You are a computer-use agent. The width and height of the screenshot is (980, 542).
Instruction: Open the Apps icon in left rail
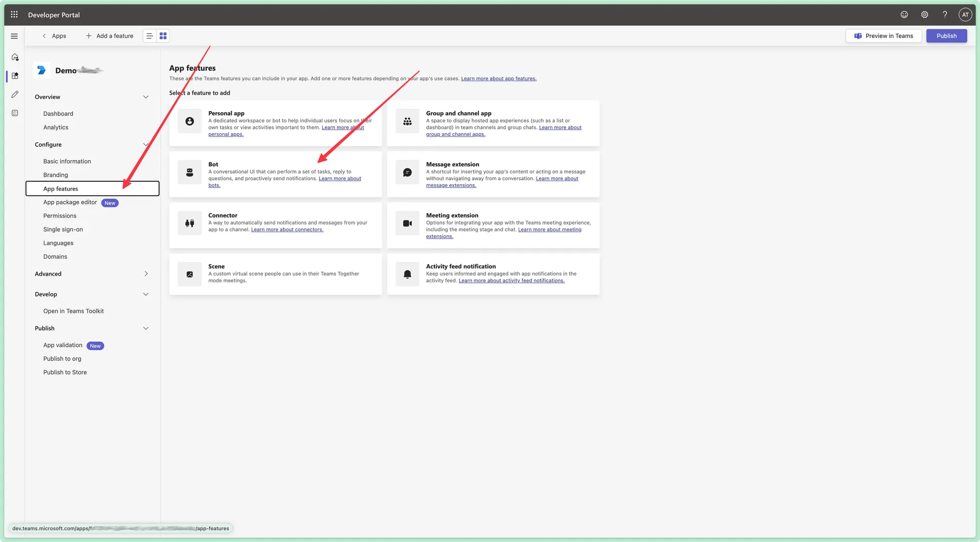[15, 76]
